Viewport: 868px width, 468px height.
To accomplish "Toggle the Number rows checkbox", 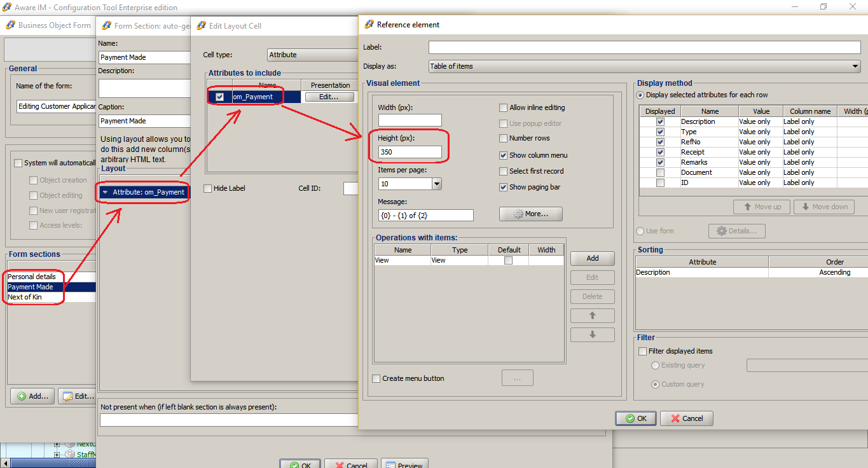I will [x=504, y=138].
